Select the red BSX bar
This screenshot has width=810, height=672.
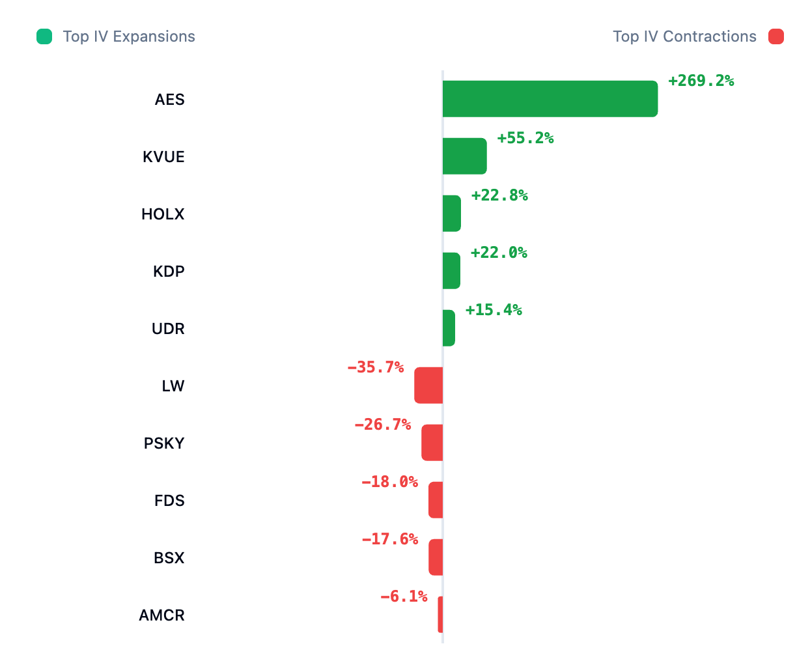pyautogui.click(x=436, y=557)
